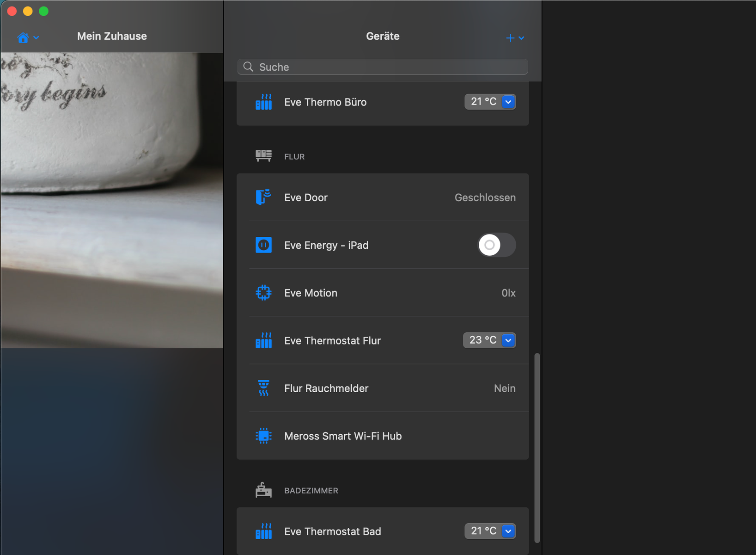Toggle the Eve Energy - iPad switch

(496, 245)
